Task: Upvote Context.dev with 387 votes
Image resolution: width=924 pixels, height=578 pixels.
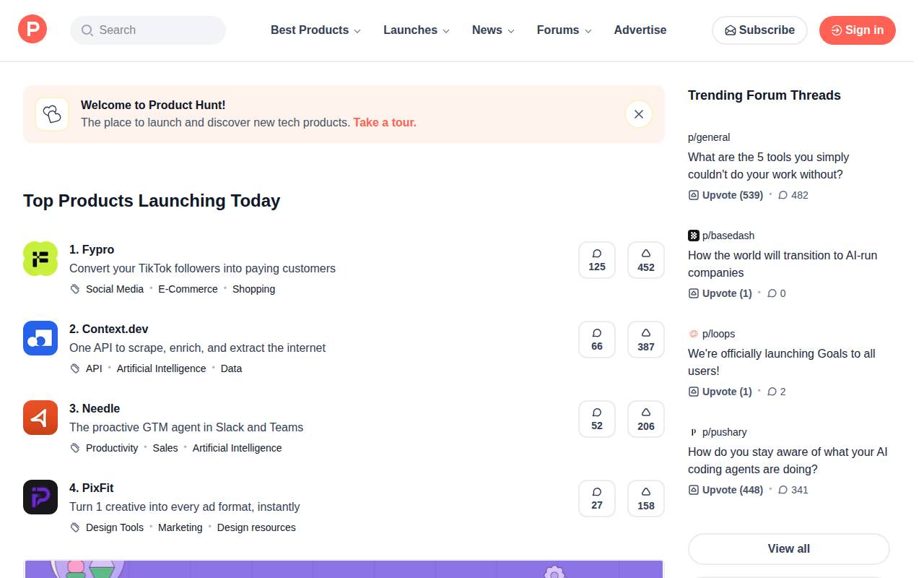Action: tap(646, 340)
